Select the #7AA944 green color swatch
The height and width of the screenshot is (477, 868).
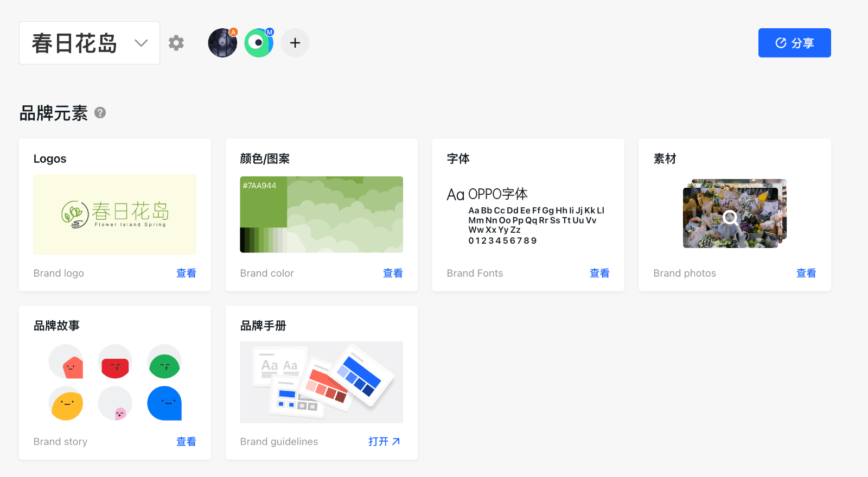[263, 202]
